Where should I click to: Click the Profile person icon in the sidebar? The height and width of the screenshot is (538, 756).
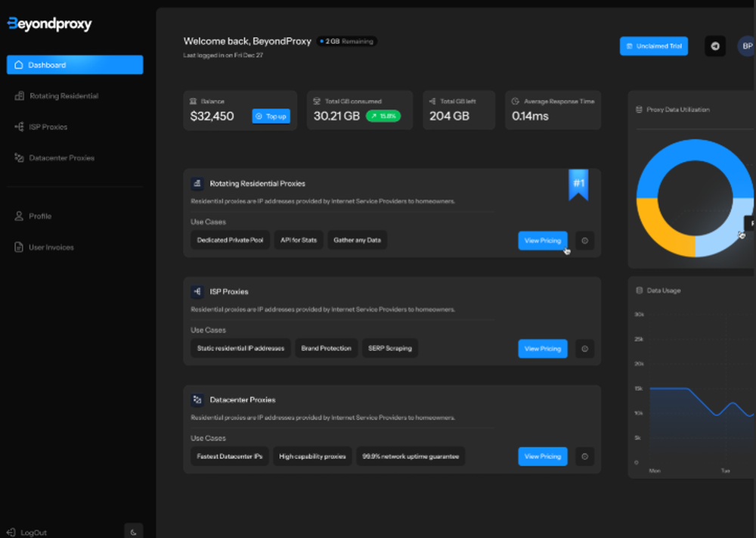click(x=17, y=216)
